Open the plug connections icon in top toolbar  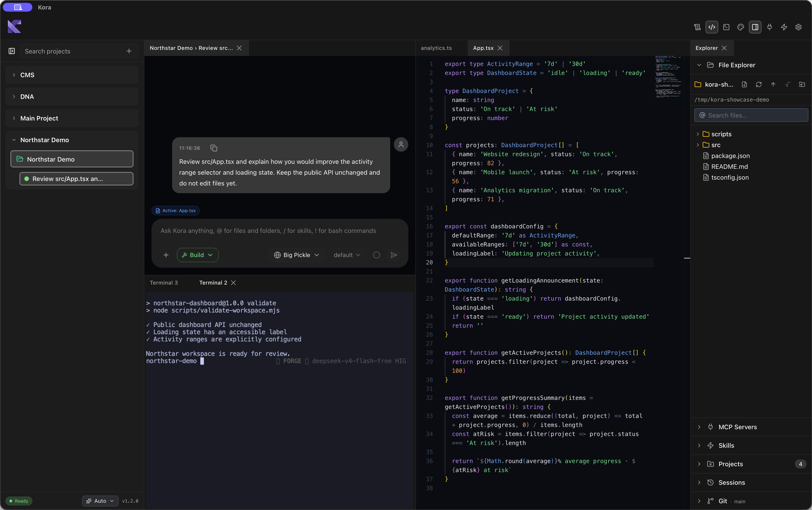[x=770, y=27]
